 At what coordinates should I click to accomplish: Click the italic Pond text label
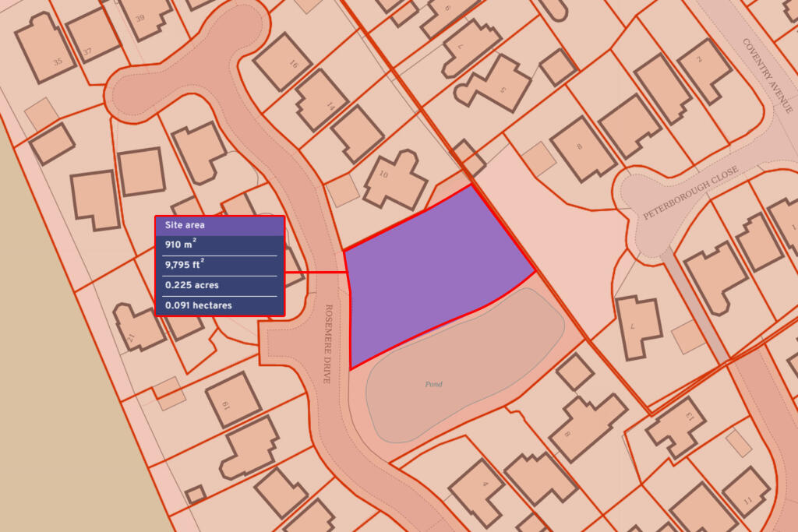pos(433,383)
